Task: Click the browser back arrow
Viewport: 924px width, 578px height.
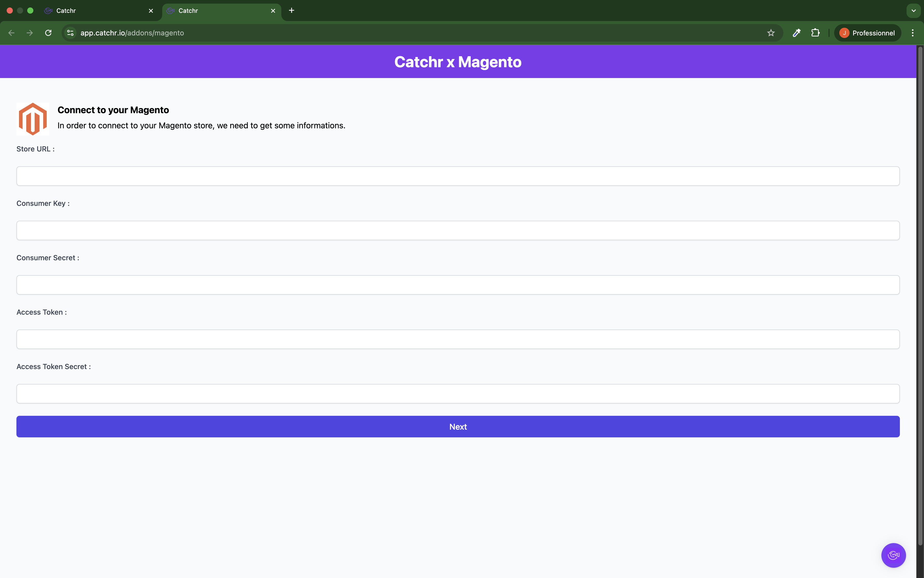Action: click(12, 33)
